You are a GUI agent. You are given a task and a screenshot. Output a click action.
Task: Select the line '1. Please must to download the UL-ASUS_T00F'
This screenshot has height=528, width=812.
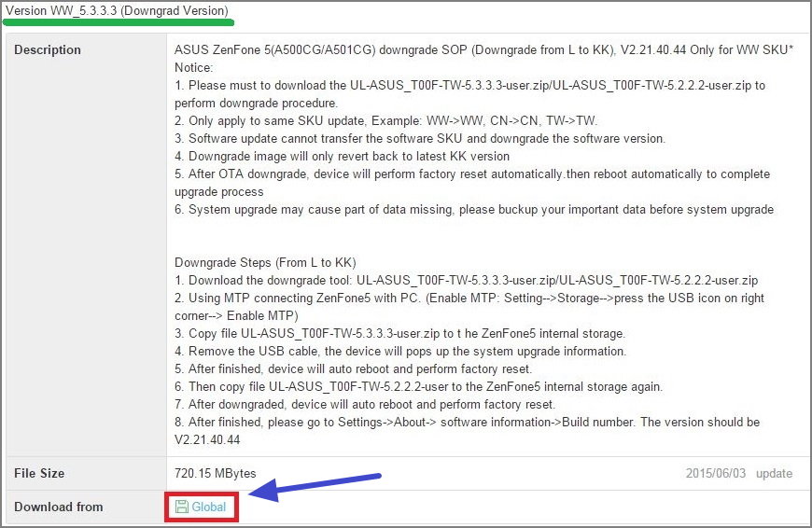point(469,93)
